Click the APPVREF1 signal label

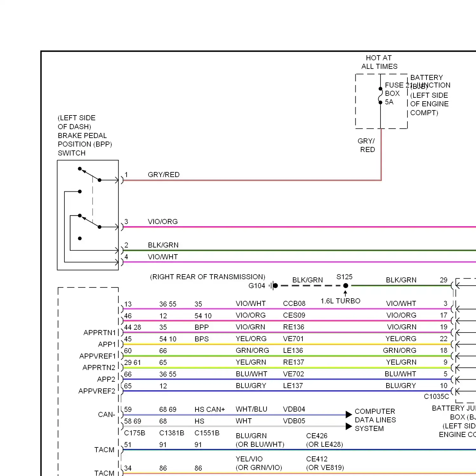(98, 356)
